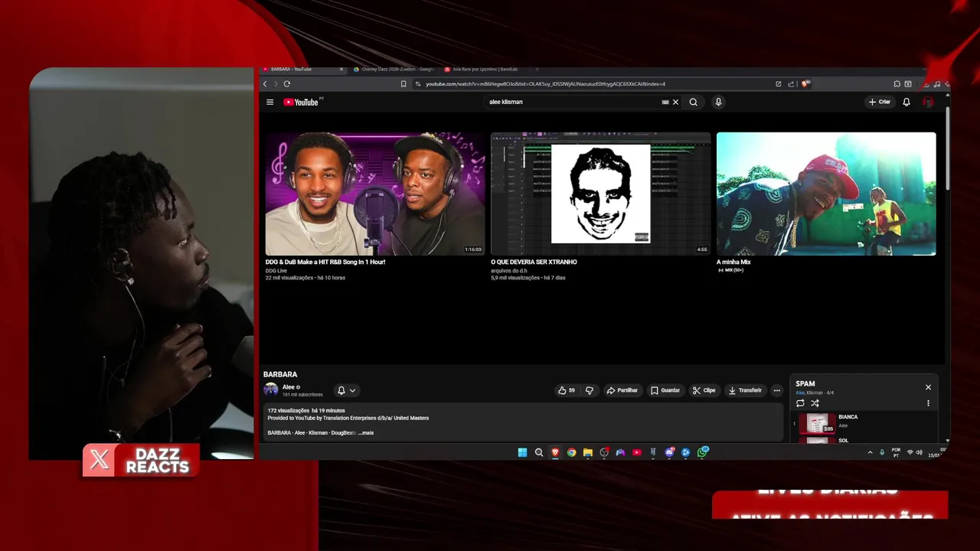Viewport: 980px width, 551px height.
Task: Open 'O QUE DEVERIA SER XTRANHO' thumbnail
Action: (x=600, y=194)
